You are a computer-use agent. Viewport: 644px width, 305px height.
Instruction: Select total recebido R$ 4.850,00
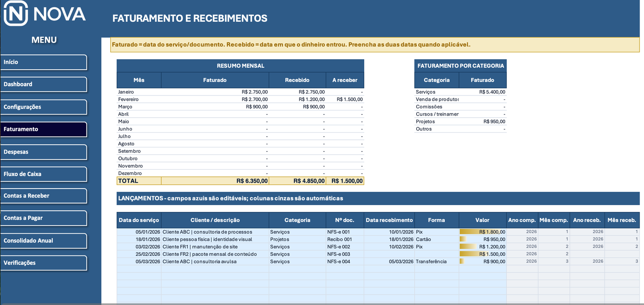297,181
